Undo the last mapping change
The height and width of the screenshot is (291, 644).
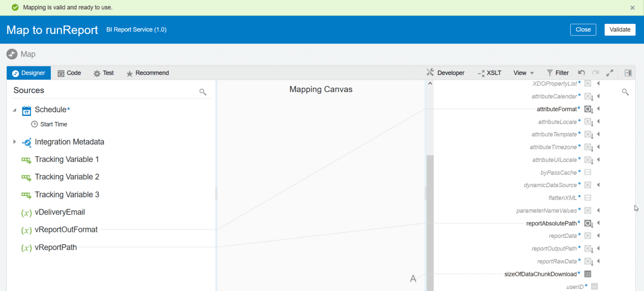[581, 72]
